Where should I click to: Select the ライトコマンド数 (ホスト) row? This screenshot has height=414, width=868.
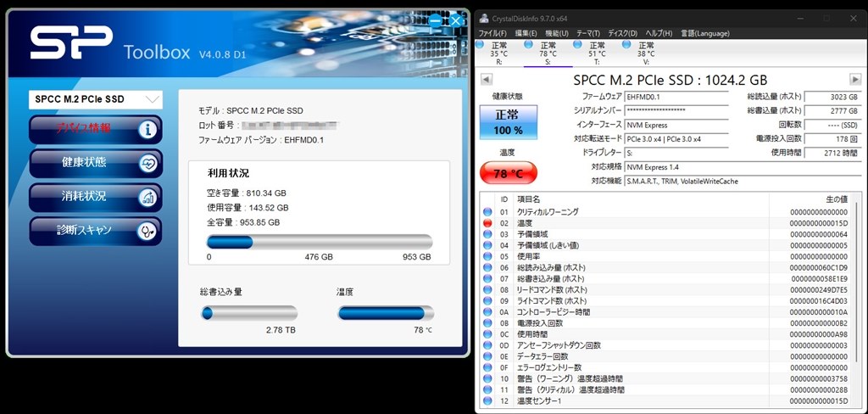point(666,300)
